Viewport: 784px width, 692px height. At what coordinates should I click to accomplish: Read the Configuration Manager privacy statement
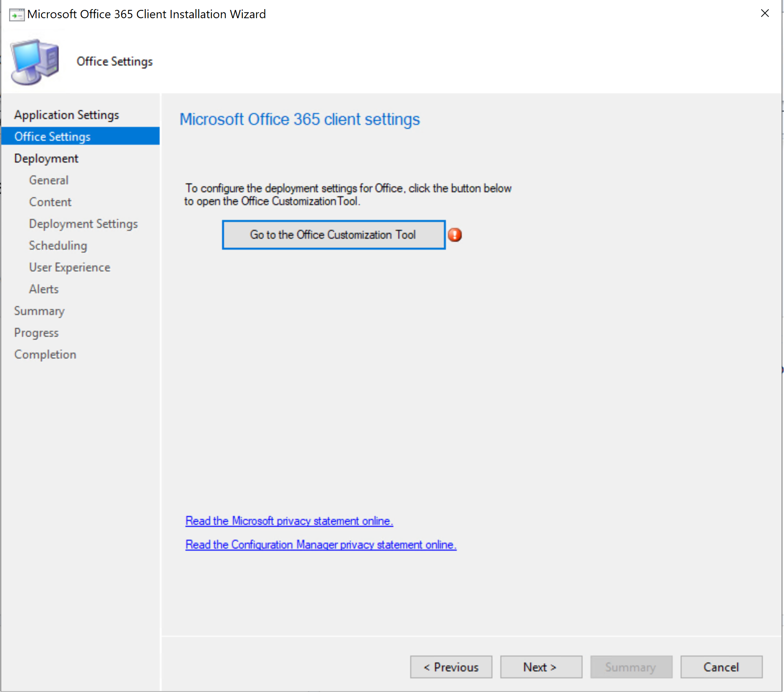pos(320,544)
